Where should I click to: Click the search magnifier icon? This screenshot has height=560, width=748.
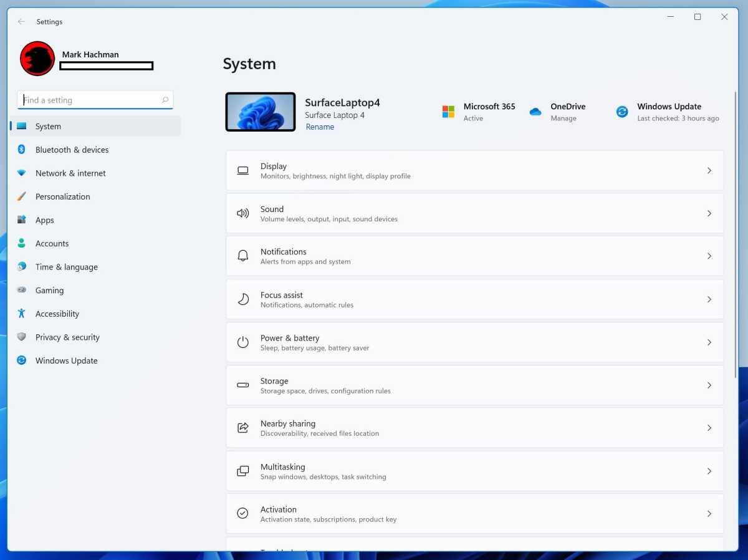tap(165, 100)
